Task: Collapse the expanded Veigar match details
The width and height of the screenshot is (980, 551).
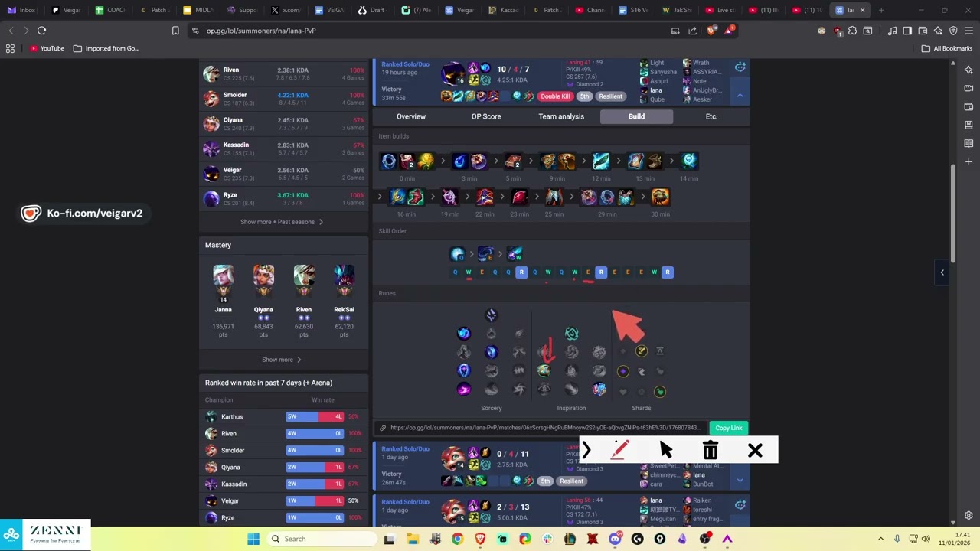Action: [740, 96]
